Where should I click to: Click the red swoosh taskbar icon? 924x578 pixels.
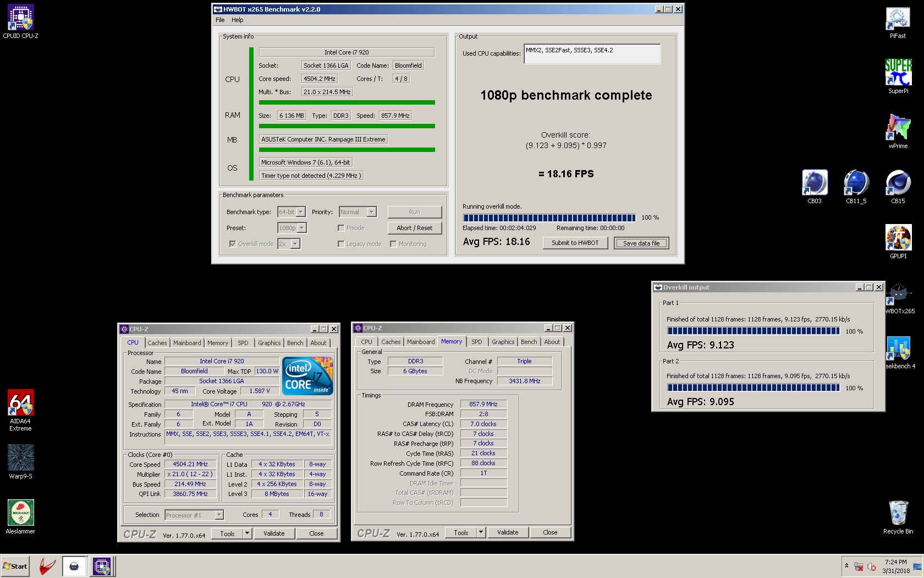pyautogui.click(x=47, y=566)
